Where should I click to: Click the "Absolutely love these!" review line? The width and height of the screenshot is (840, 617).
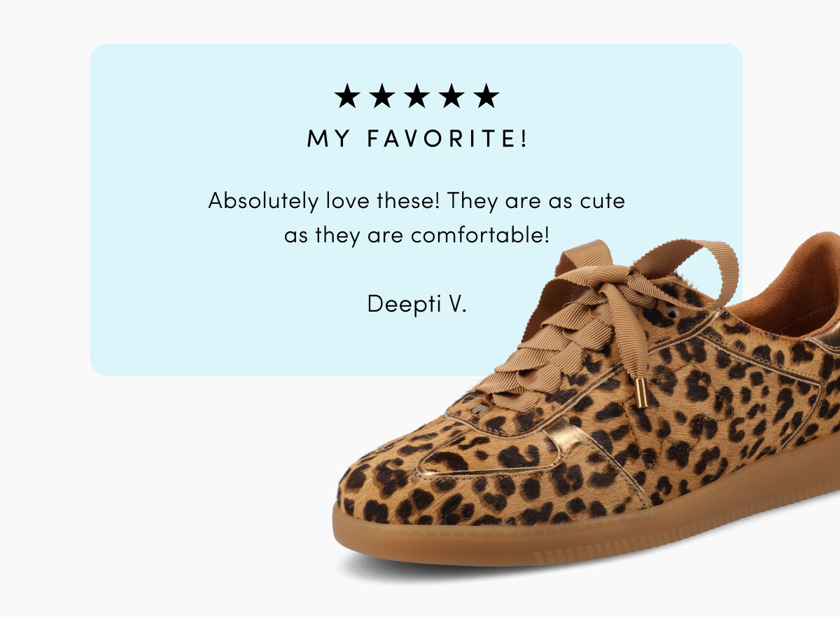416,202
